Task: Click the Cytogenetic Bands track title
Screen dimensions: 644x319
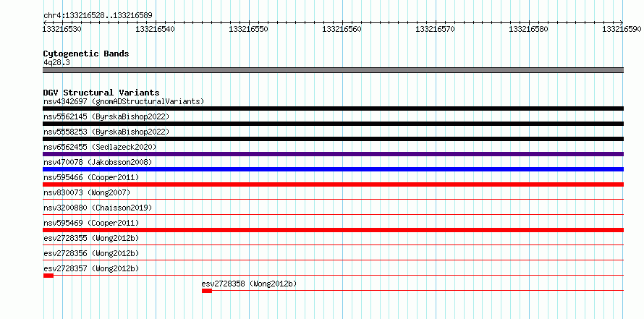Action: [86, 54]
